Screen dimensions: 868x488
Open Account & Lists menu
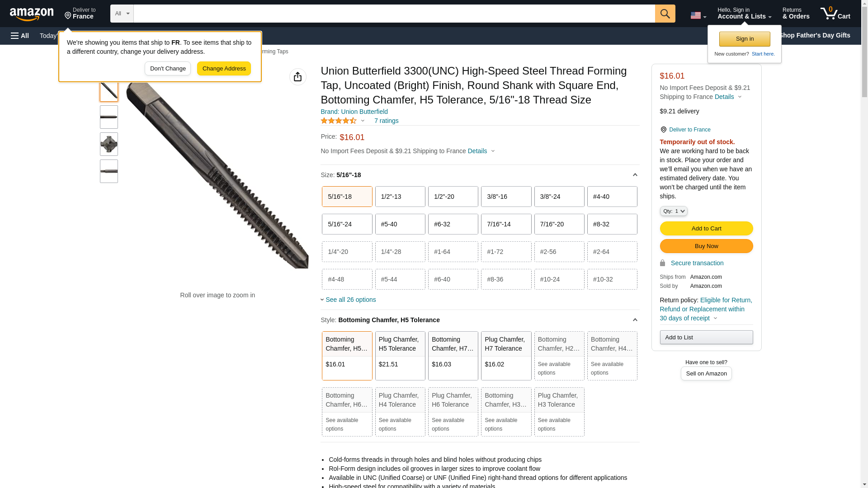[x=744, y=14]
